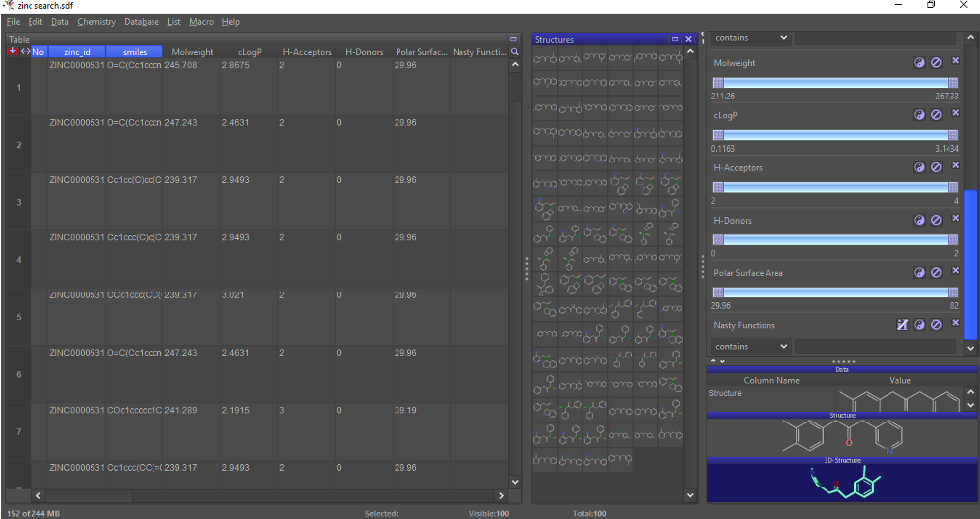Remove the H-Acceptors filter with its X icon
Viewport: 980px width, 519px height.
[955, 166]
